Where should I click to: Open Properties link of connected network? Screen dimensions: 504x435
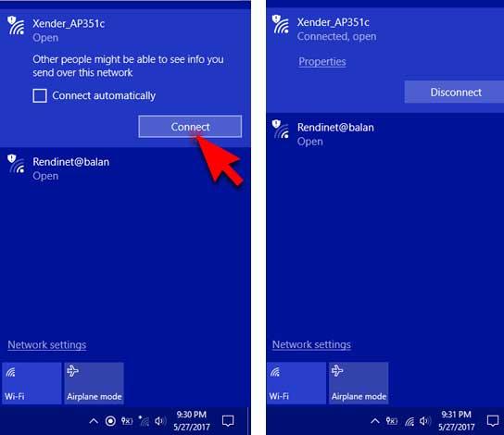tap(322, 61)
